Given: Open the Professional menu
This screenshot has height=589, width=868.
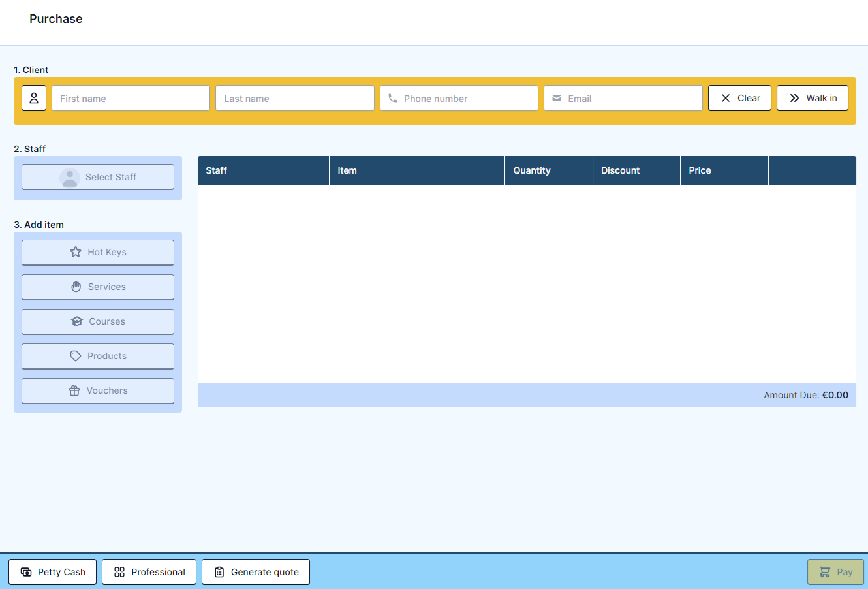Looking at the screenshot, I should (149, 572).
